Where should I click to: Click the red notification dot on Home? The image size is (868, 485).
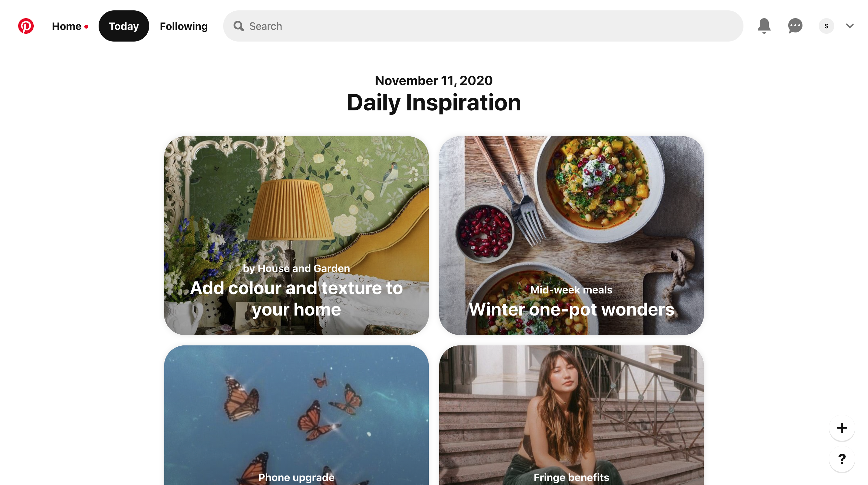87,26
